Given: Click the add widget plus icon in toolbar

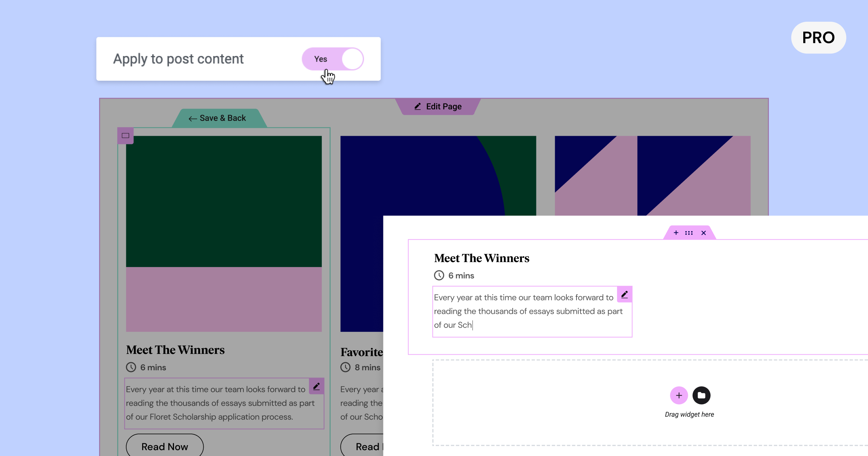Looking at the screenshot, I should point(675,233).
